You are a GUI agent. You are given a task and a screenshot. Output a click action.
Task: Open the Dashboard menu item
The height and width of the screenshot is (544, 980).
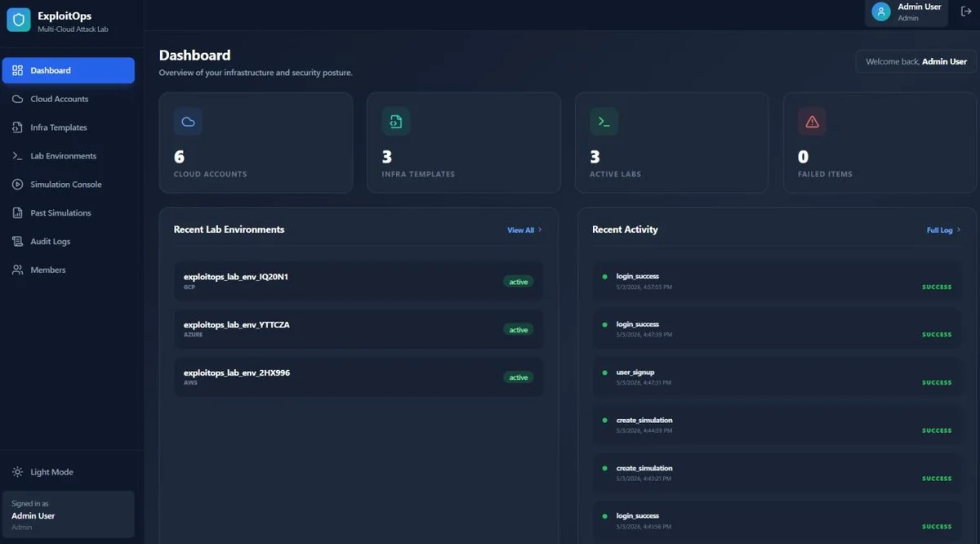pos(69,70)
